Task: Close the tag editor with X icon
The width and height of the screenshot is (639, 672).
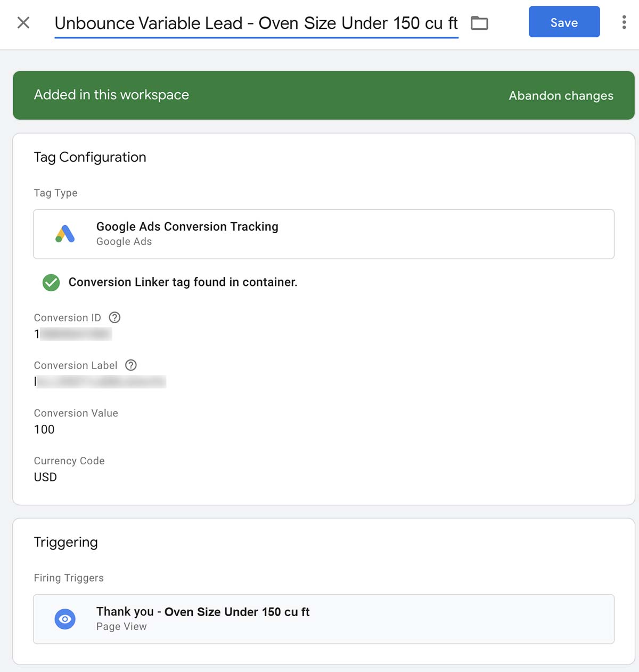Action: click(23, 22)
